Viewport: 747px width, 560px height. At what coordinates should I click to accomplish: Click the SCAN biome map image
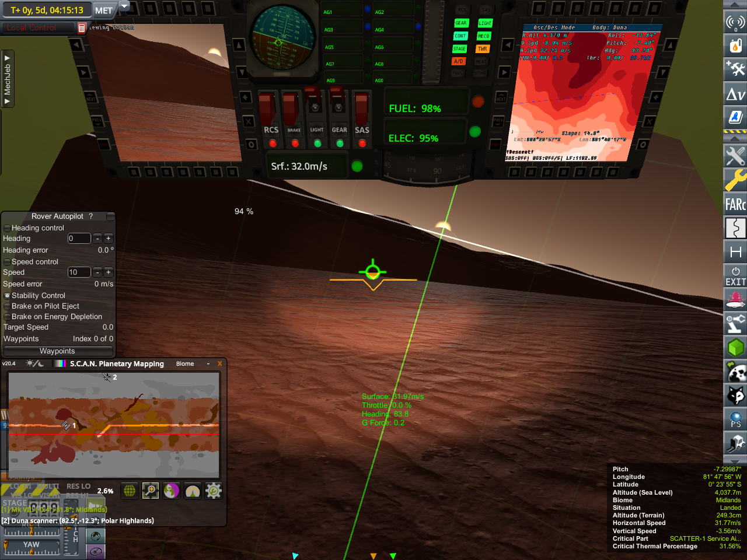point(114,425)
